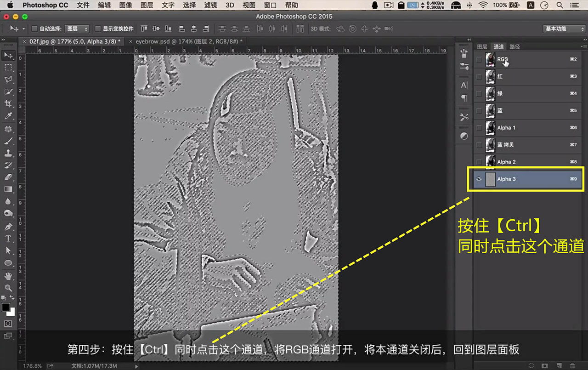Select the Zoom tool
This screenshot has width=588, height=370.
8,288
